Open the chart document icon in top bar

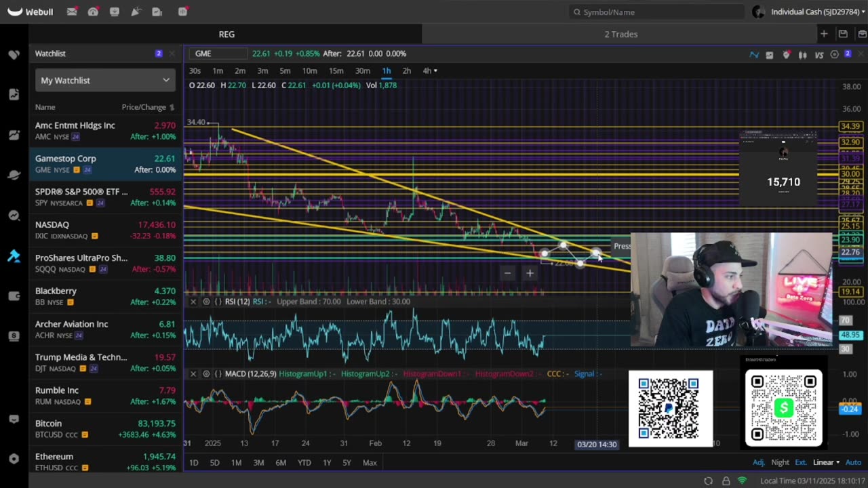tap(157, 12)
